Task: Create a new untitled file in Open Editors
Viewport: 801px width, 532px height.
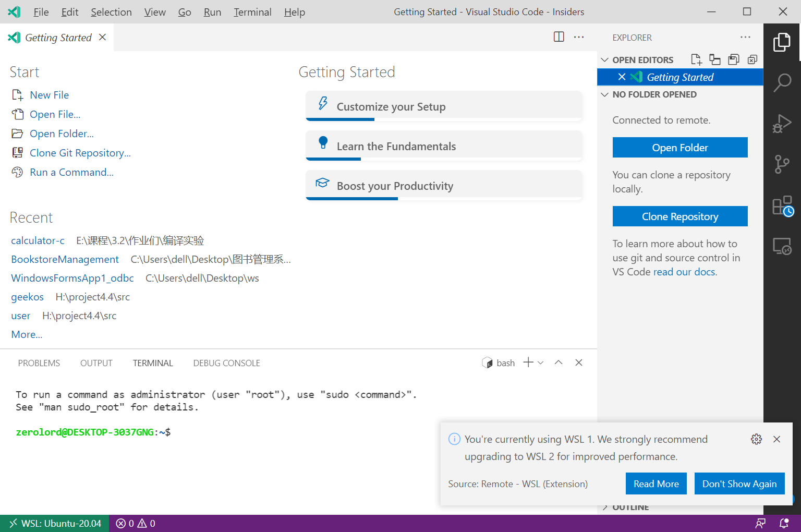Action: pos(696,59)
